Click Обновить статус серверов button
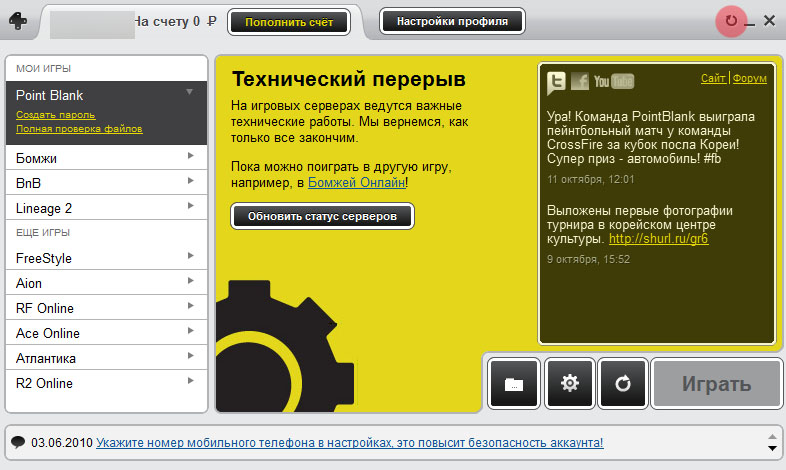Screen dimensions: 786x470 pos(322,215)
